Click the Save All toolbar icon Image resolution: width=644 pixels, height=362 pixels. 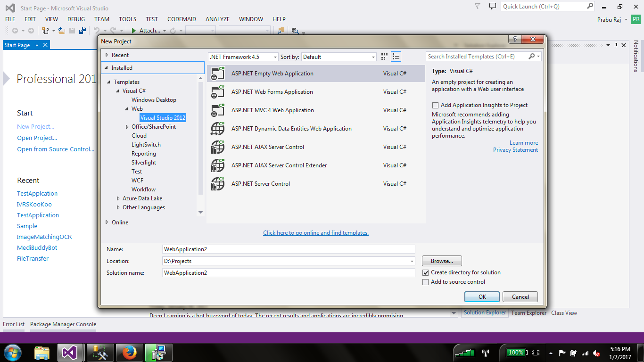coord(82,31)
